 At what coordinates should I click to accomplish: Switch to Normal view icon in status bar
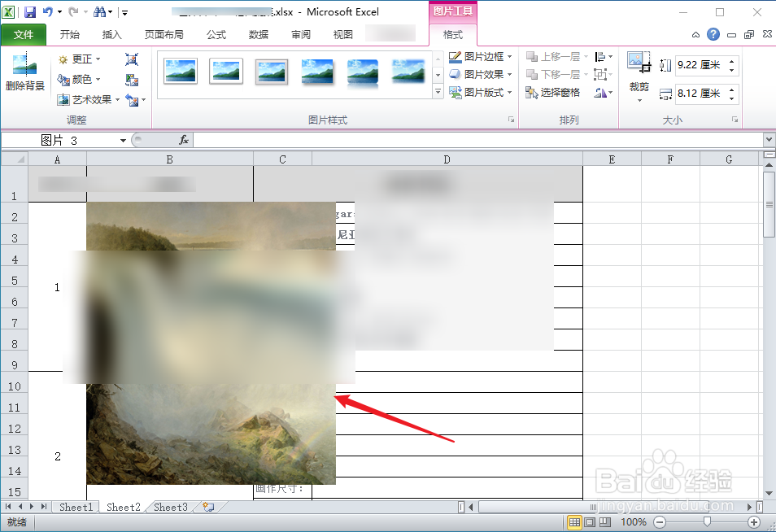[574, 522]
